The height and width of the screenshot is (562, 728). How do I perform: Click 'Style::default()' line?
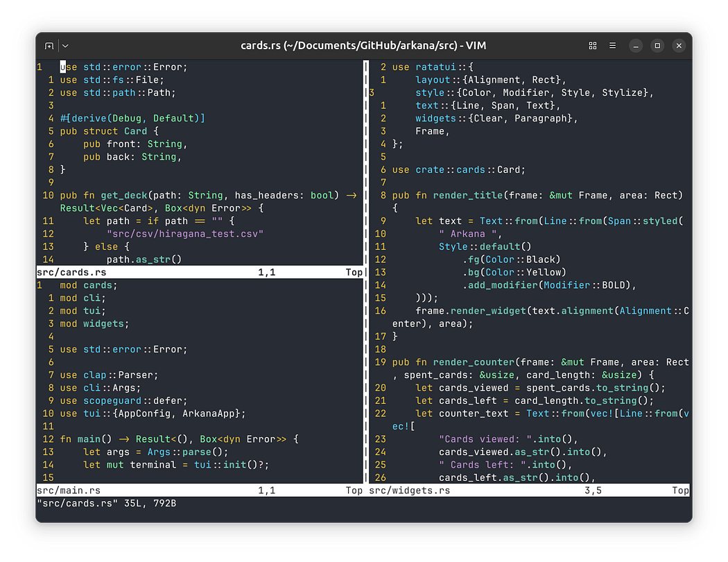point(485,246)
